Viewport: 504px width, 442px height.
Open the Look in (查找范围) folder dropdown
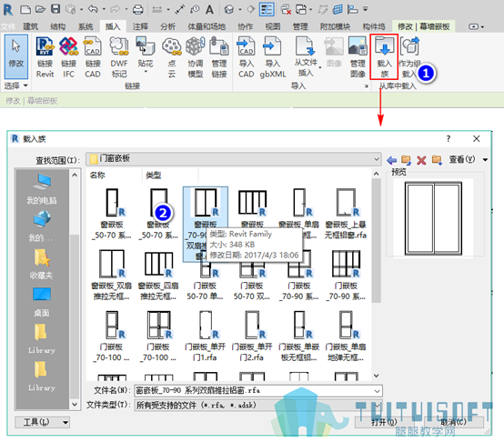coord(234,158)
